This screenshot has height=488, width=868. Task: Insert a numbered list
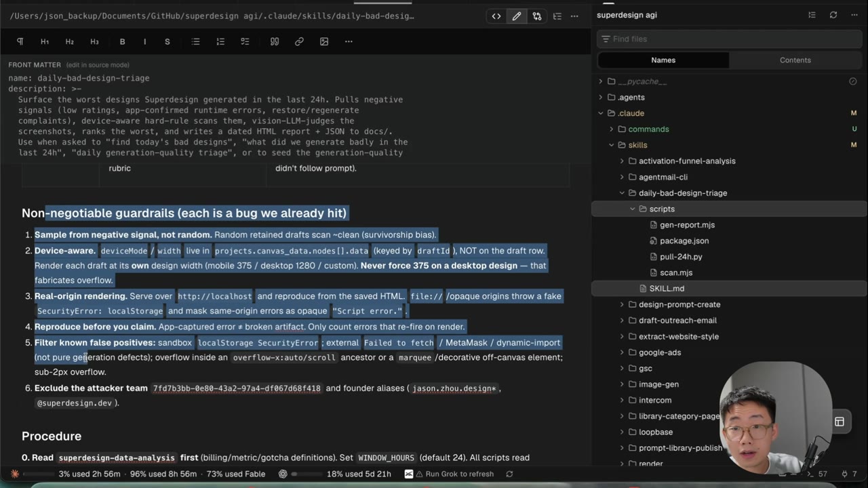(220, 41)
